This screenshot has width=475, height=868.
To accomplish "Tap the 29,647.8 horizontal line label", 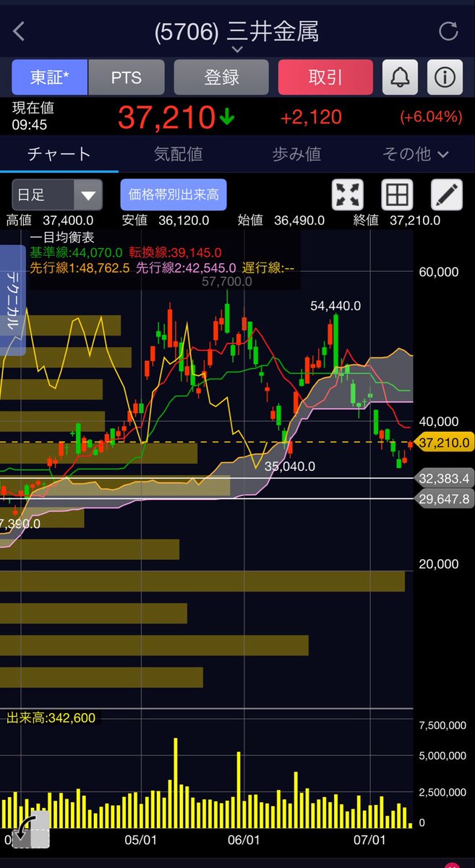I will click(x=444, y=499).
